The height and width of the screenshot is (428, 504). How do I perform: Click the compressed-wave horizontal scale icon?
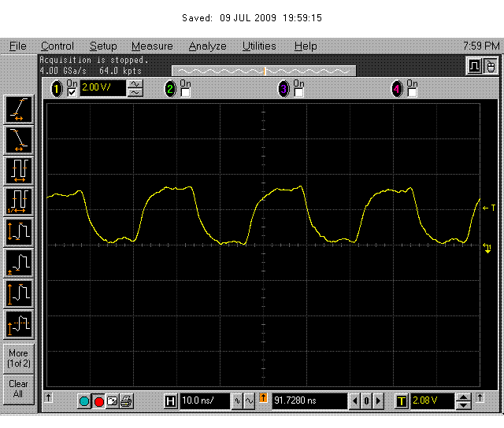click(x=237, y=401)
